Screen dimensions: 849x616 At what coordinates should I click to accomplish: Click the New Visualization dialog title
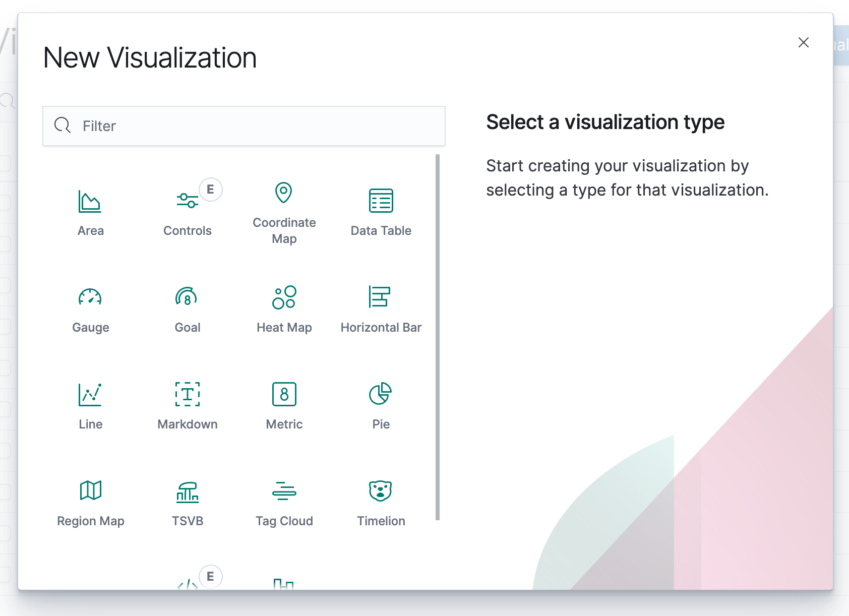[x=150, y=57]
